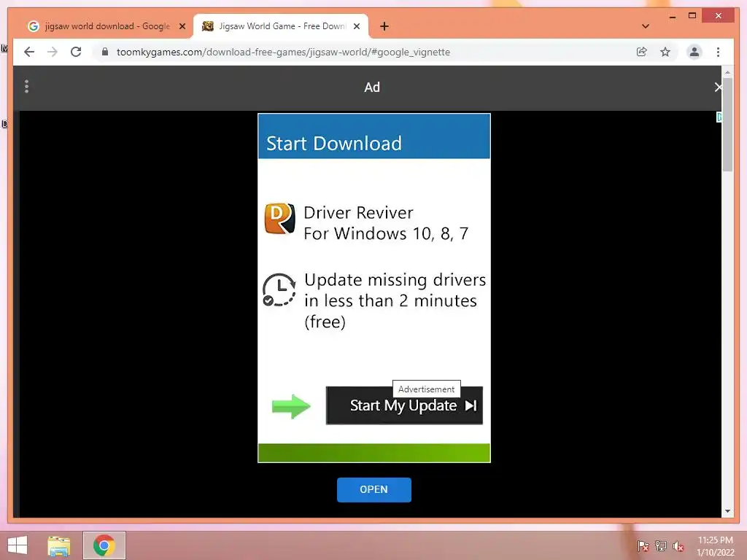Go back to the previous page
The height and width of the screenshot is (560, 747).
[29, 52]
